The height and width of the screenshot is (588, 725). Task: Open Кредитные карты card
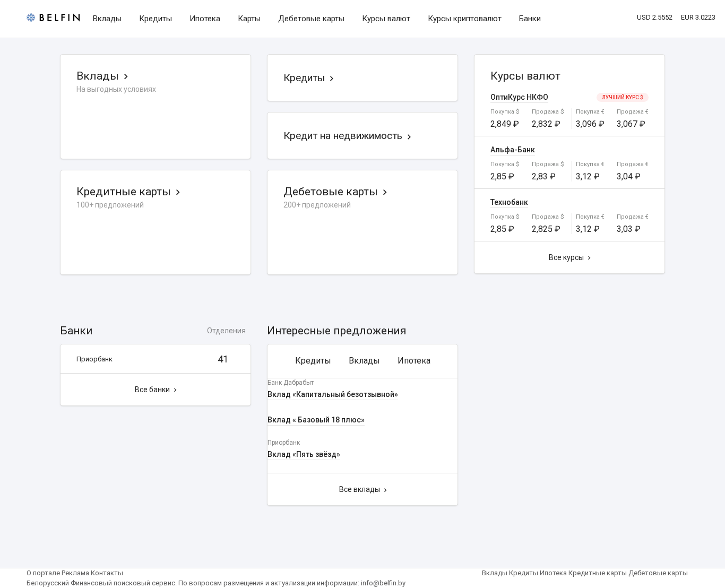click(124, 192)
